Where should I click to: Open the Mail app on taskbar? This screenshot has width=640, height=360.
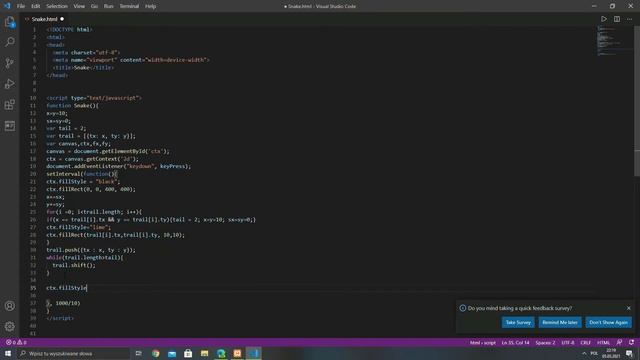pyautogui.click(x=172, y=353)
